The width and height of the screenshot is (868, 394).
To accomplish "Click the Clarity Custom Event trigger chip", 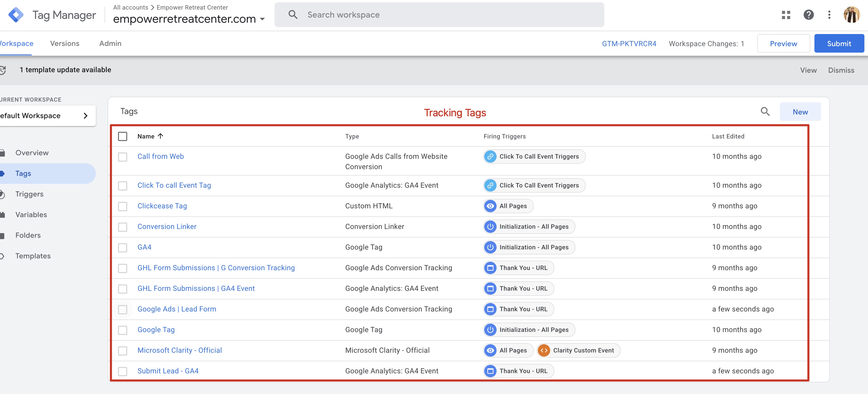I will point(578,350).
